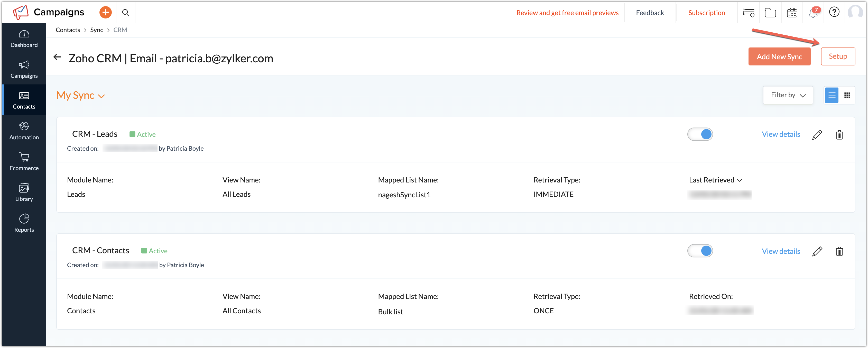Click the folder icon in top bar

(x=770, y=13)
